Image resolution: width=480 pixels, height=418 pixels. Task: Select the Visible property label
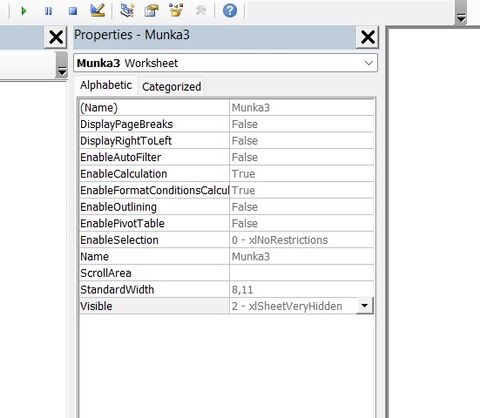tap(96, 306)
